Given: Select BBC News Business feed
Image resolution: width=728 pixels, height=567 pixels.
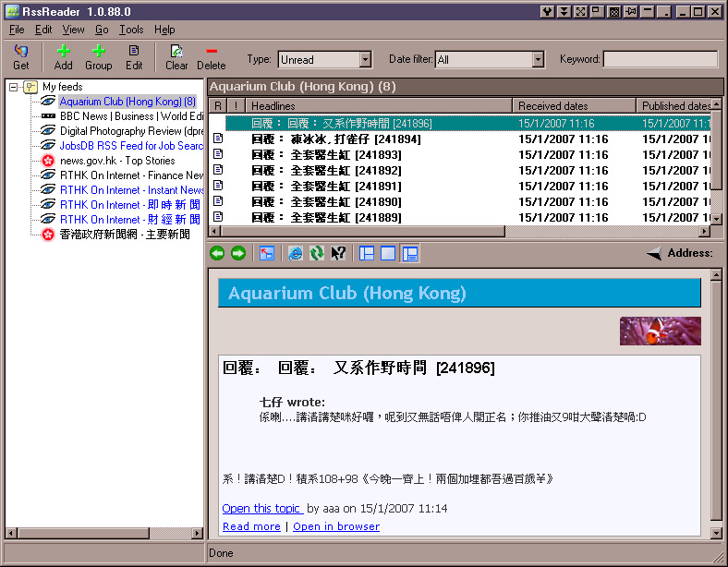Looking at the screenshot, I should coord(131,116).
